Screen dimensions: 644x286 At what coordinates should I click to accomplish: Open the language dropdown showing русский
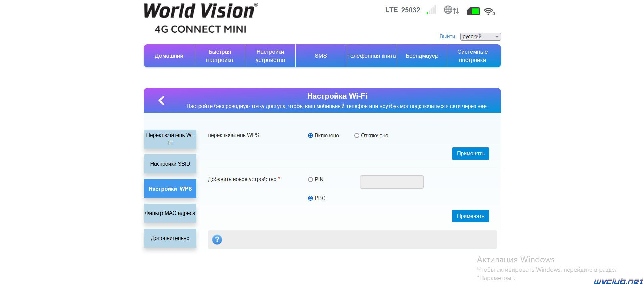pos(480,37)
